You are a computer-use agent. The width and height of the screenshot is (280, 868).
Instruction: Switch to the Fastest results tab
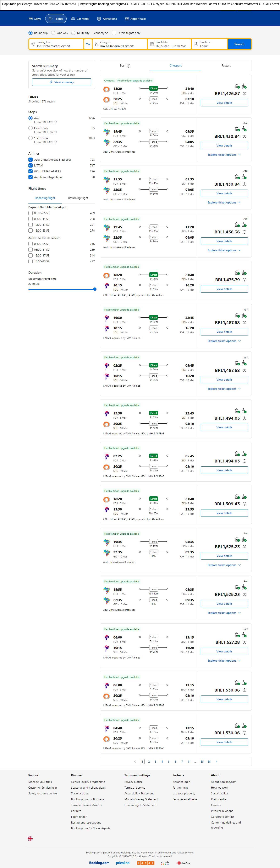tap(226, 66)
